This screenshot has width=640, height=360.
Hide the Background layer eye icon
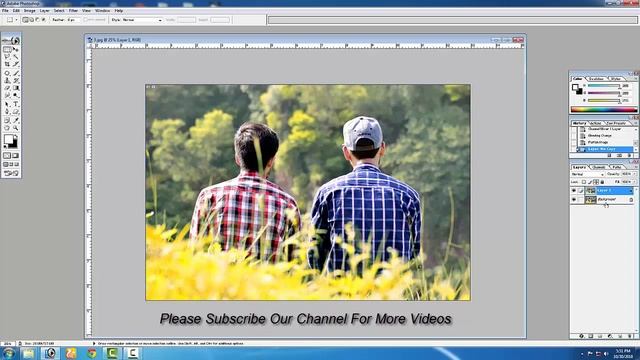(573, 200)
